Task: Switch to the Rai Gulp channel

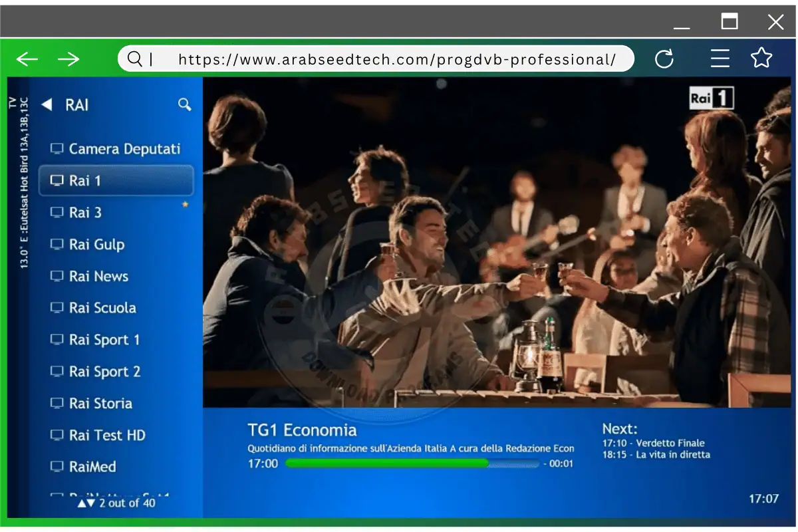Action: click(96, 245)
